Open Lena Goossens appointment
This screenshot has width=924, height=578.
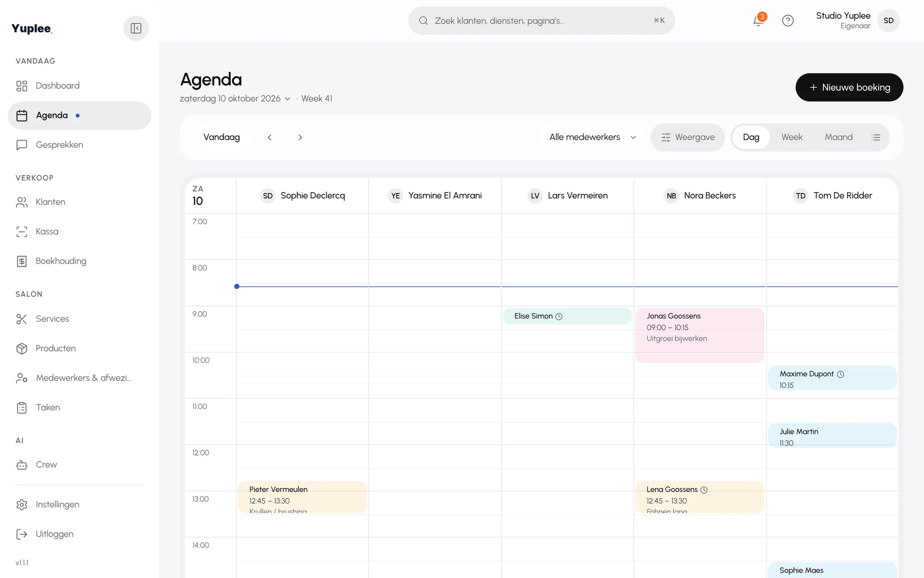pyautogui.click(x=700, y=497)
